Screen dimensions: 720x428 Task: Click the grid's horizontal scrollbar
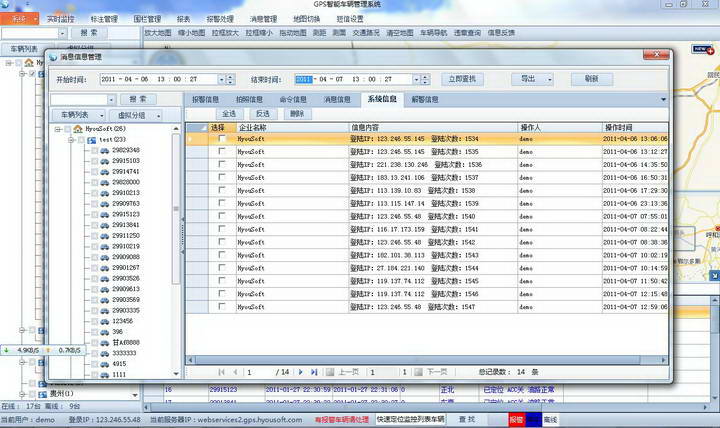click(416, 360)
